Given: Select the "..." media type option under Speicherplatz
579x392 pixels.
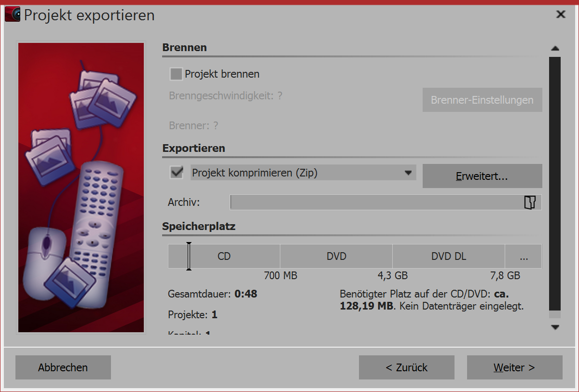Looking at the screenshot, I should point(523,256).
